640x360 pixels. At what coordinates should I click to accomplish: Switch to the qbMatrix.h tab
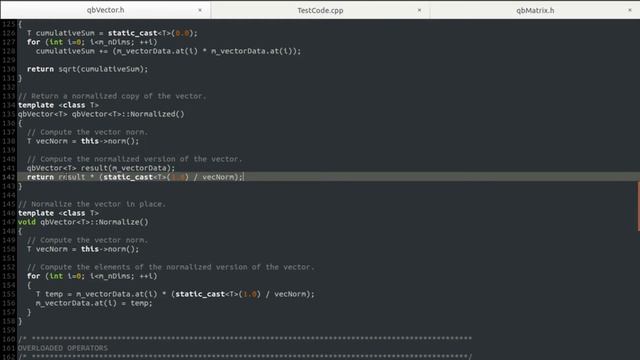(x=535, y=10)
